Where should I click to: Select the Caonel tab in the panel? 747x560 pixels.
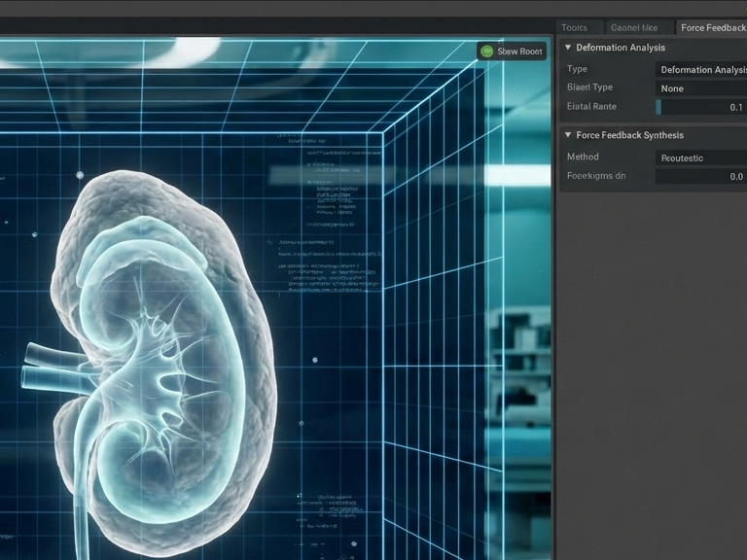633,27
